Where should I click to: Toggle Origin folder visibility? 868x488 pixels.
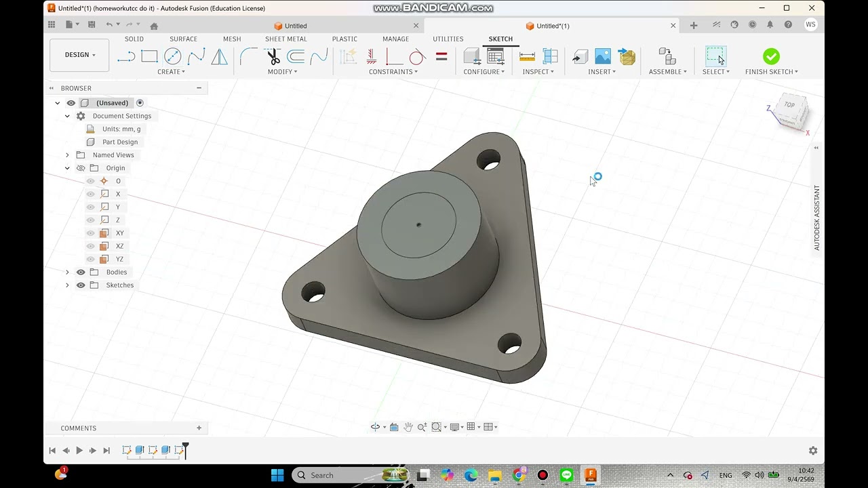click(81, 168)
